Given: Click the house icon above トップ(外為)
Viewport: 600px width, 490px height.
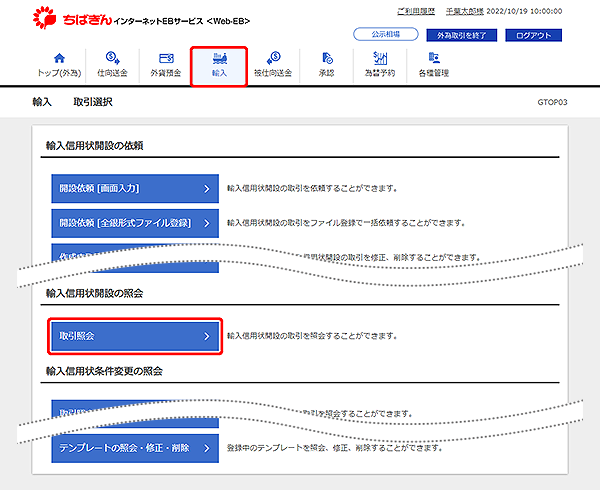Looking at the screenshot, I should coord(59,58).
